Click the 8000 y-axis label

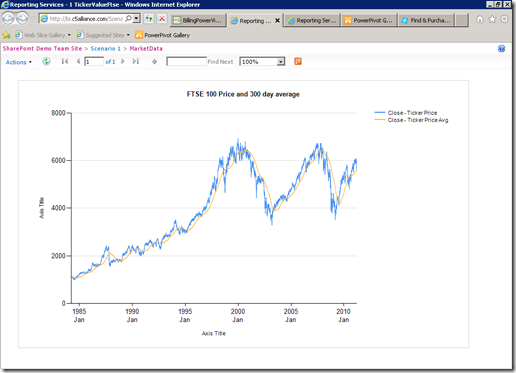pos(58,113)
